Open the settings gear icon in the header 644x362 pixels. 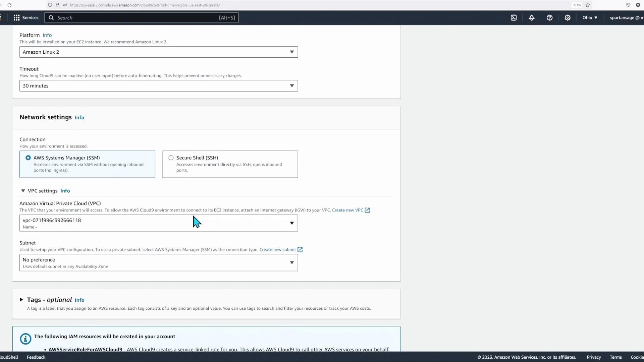[x=568, y=18]
